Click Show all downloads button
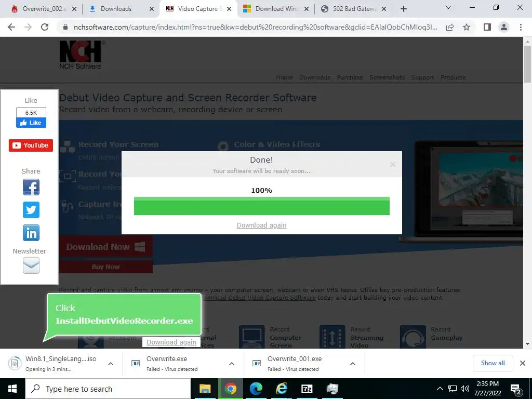The image size is (532, 399). [x=493, y=363]
